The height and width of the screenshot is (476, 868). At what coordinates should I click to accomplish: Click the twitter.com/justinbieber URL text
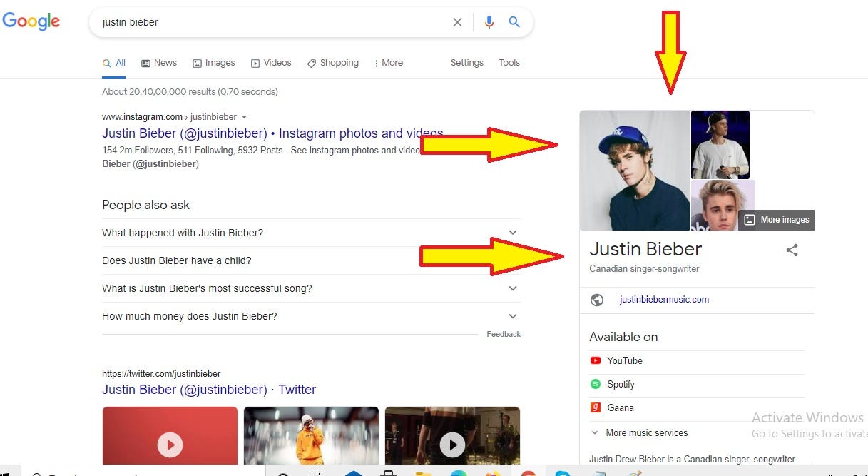tap(161, 374)
